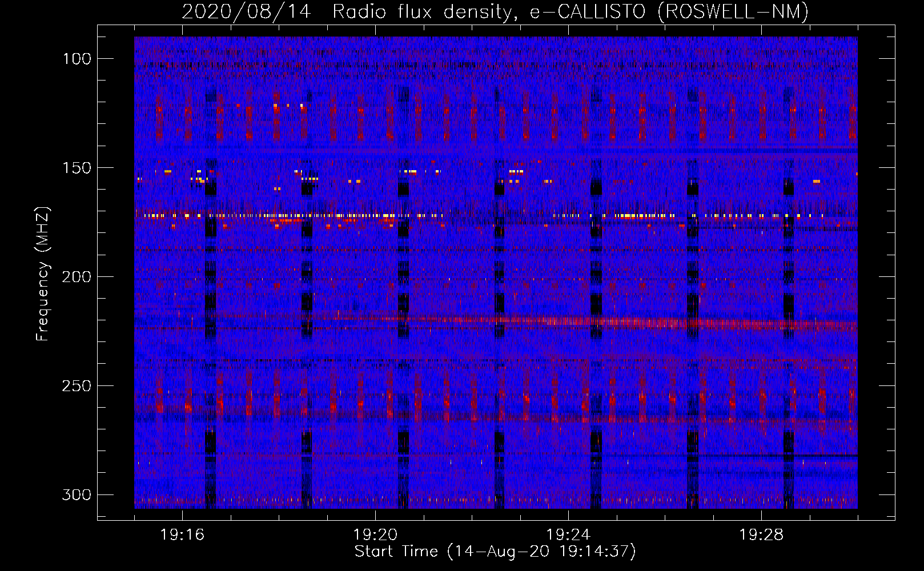Click the 300 MHz frequency tick label
924x571 pixels.
tap(76, 494)
